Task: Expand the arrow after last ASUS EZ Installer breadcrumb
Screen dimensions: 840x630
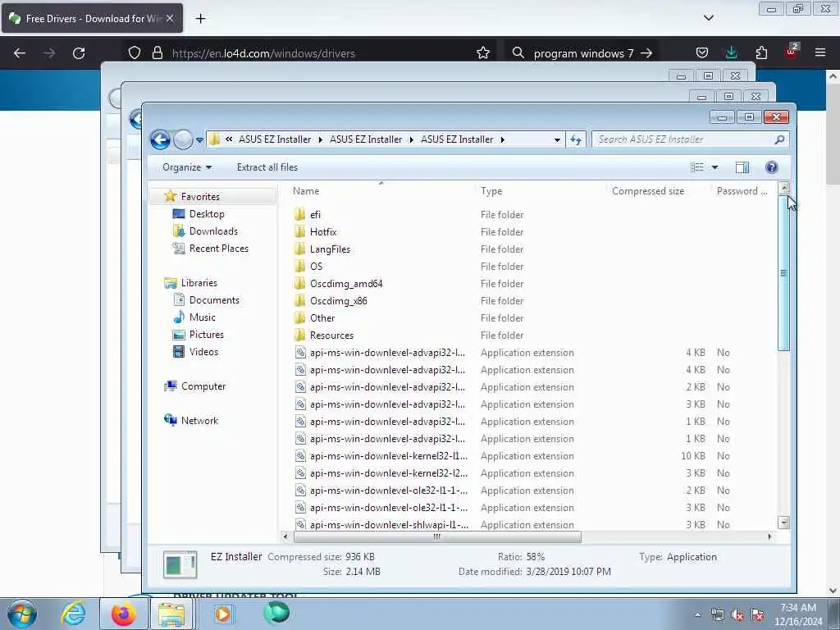Action: click(x=503, y=139)
